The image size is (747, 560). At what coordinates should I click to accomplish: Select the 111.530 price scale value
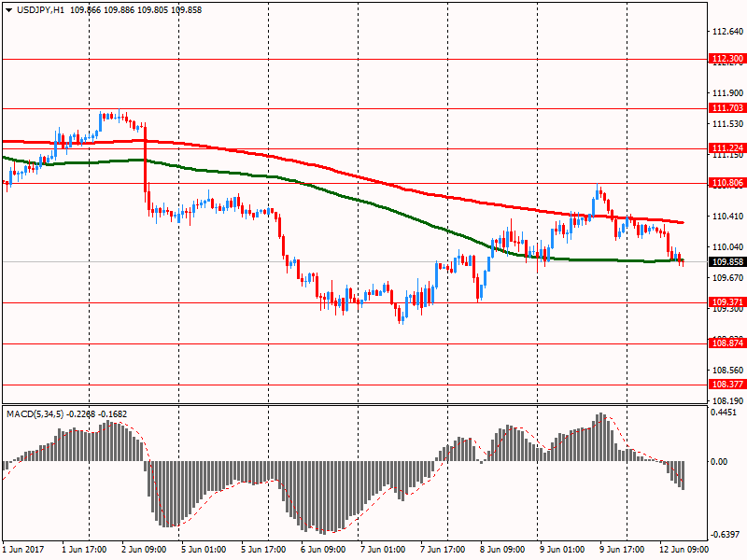point(727,124)
